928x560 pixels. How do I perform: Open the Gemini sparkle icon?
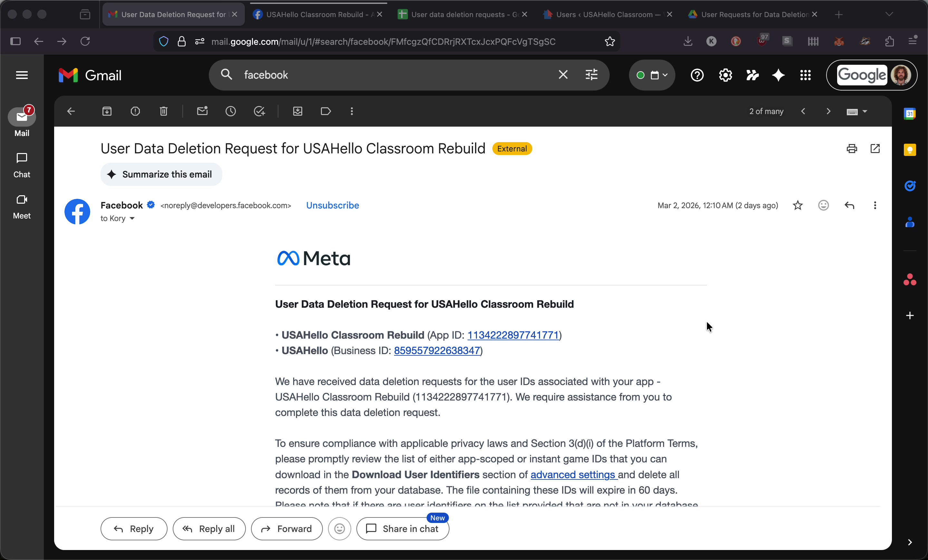[778, 75]
